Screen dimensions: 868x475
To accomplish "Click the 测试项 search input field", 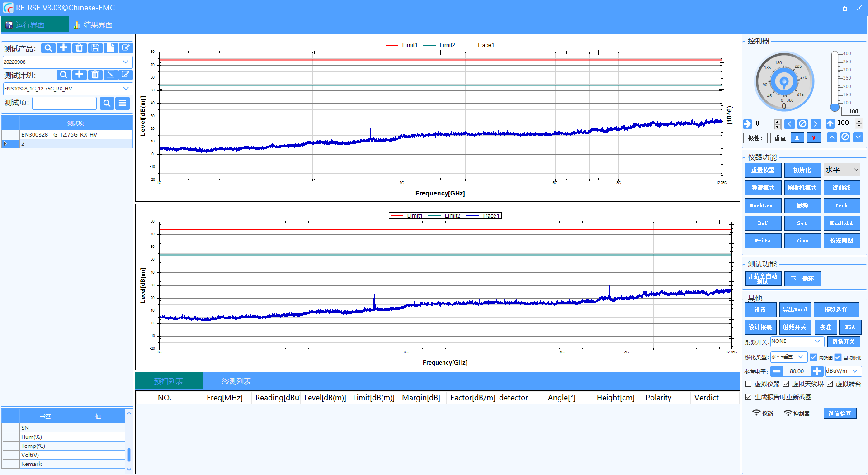I will (x=64, y=103).
